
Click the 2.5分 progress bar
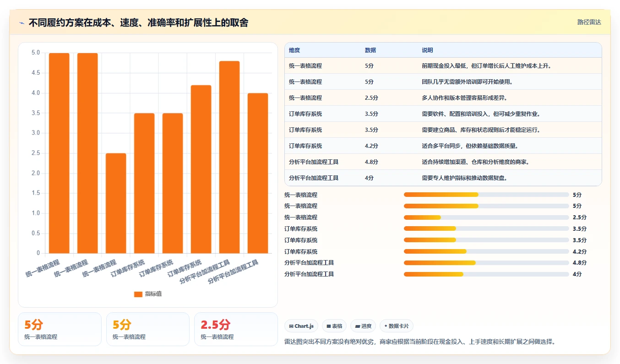coord(486,217)
